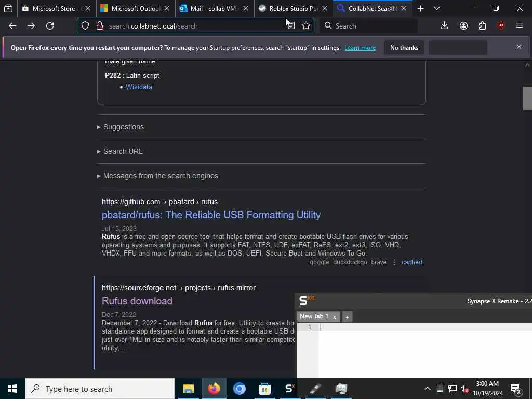Image resolution: width=532 pixels, height=399 pixels.
Task: Open the Firefox downloads panel
Action: pos(445,26)
